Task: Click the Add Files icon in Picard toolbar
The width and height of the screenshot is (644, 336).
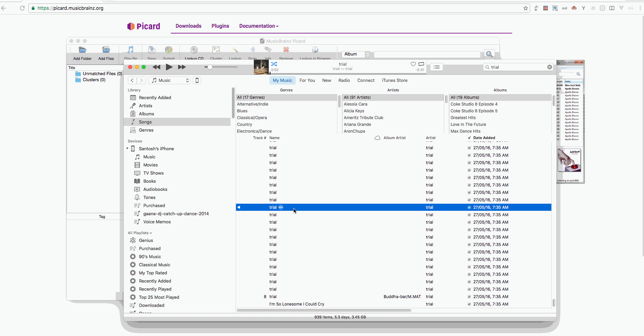Action: pyautogui.click(x=106, y=50)
